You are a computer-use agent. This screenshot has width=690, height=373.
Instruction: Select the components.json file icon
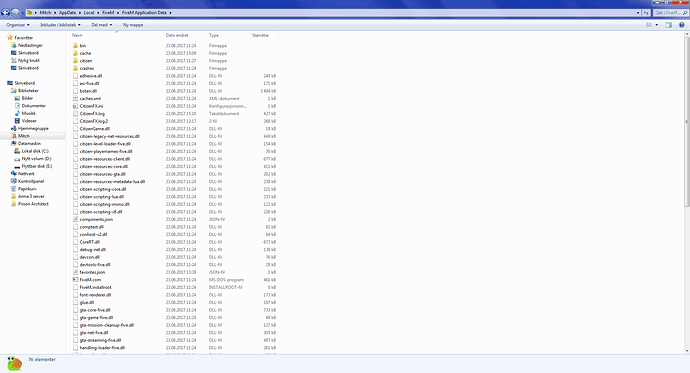[x=75, y=219]
